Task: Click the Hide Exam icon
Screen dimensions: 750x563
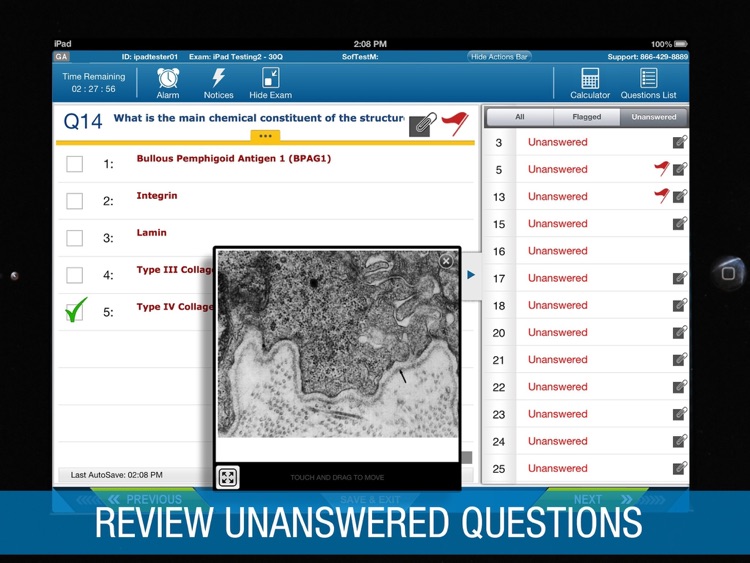Action: (270, 83)
